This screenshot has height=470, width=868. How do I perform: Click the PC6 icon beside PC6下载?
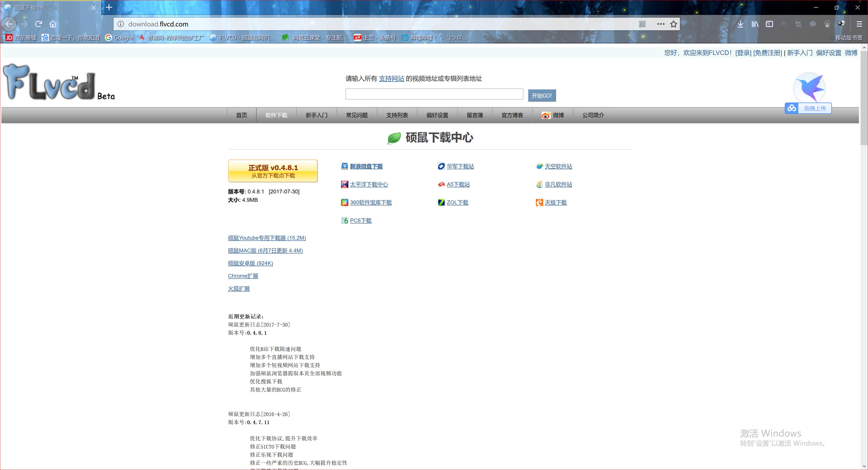[344, 220]
